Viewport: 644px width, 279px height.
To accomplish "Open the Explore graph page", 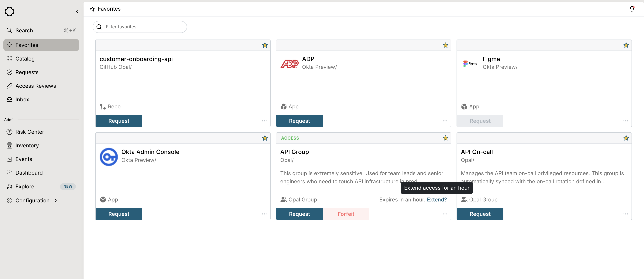I will 25,187.
